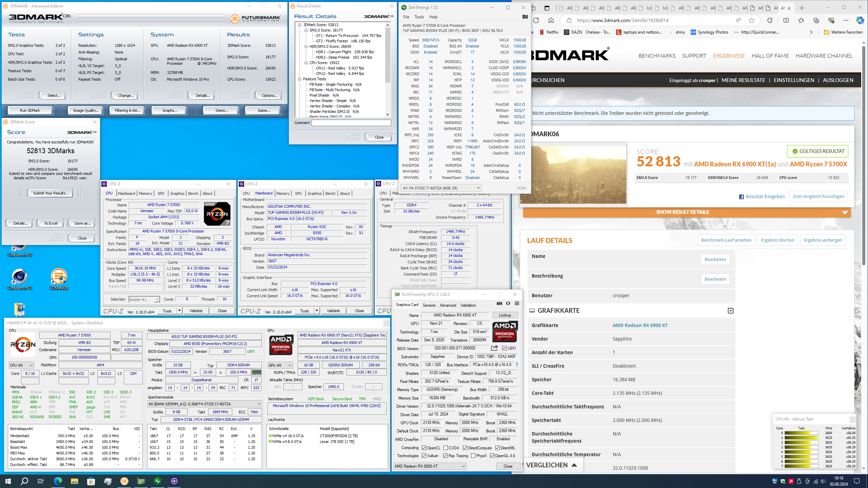Click Bus Interface question mark in GPU-Z
This screenshot has height=488, width=868.
(x=517, y=365)
